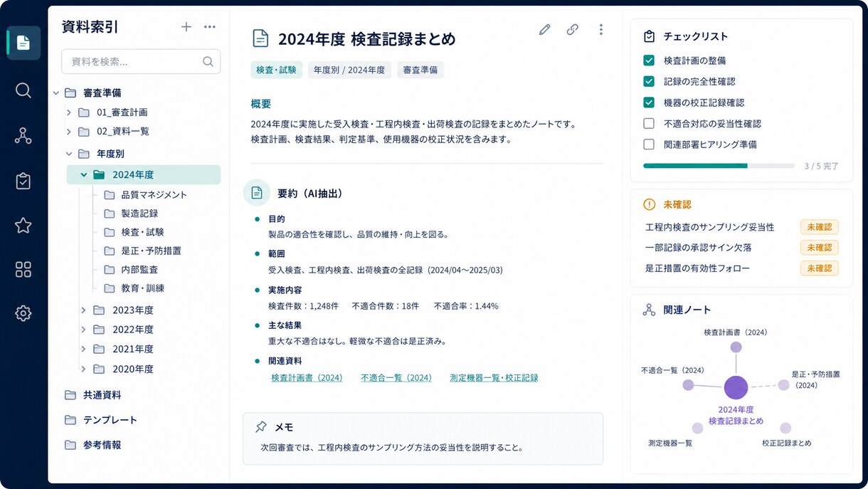Open favorites star in sidebar
Image resolution: width=868 pixels, height=489 pixels.
point(23,225)
